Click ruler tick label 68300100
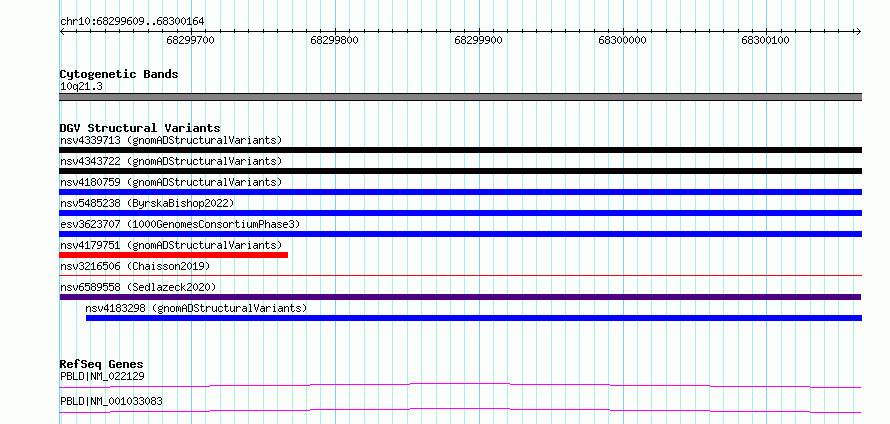Image resolution: width=890 pixels, height=424 pixels. [x=766, y=41]
